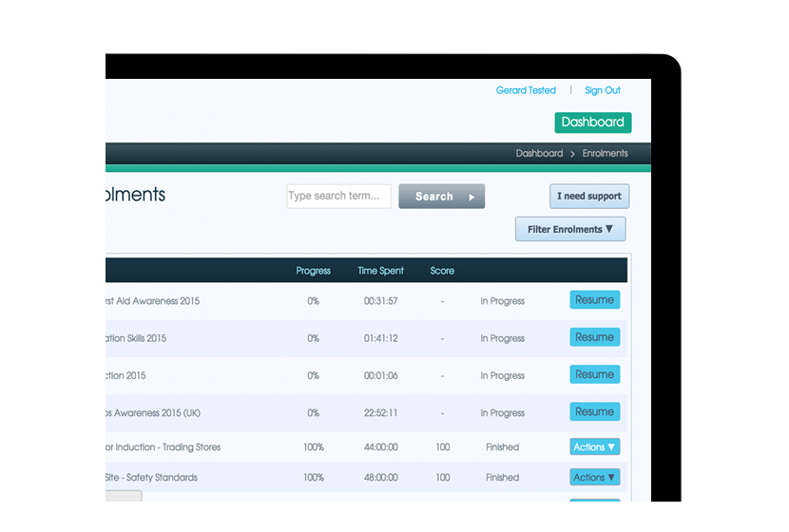Resume the Awareness 2015 (UK) course
Image resolution: width=789 pixels, height=532 pixels.
[594, 412]
